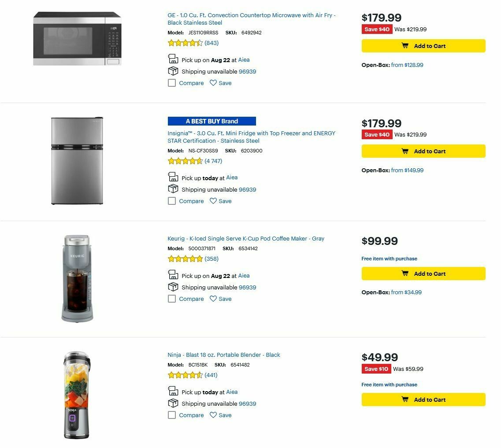Click the (843) reviews link for GE microwave
The height and width of the screenshot is (448, 501).
click(211, 43)
